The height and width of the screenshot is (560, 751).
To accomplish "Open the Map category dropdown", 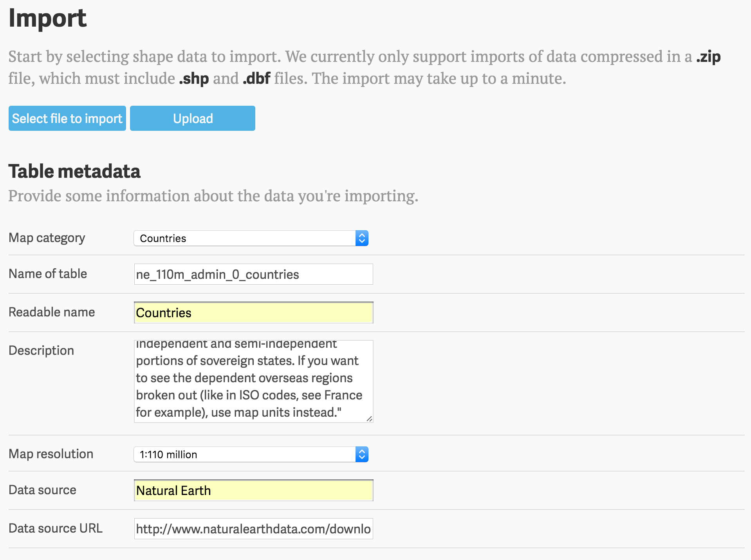I will click(251, 238).
